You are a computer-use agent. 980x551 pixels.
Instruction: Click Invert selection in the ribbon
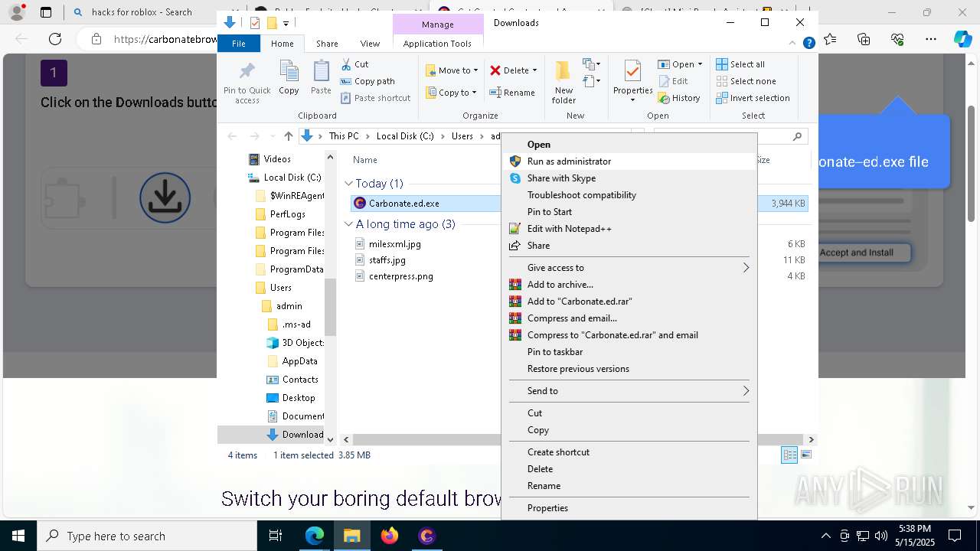tap(753, 98)
